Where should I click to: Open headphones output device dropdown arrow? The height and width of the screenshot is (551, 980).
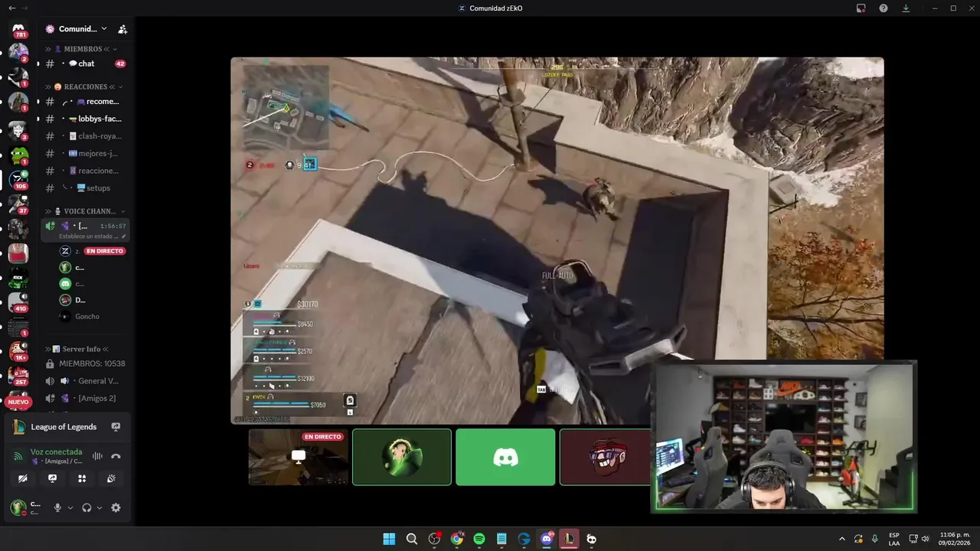tap(99, 507)
